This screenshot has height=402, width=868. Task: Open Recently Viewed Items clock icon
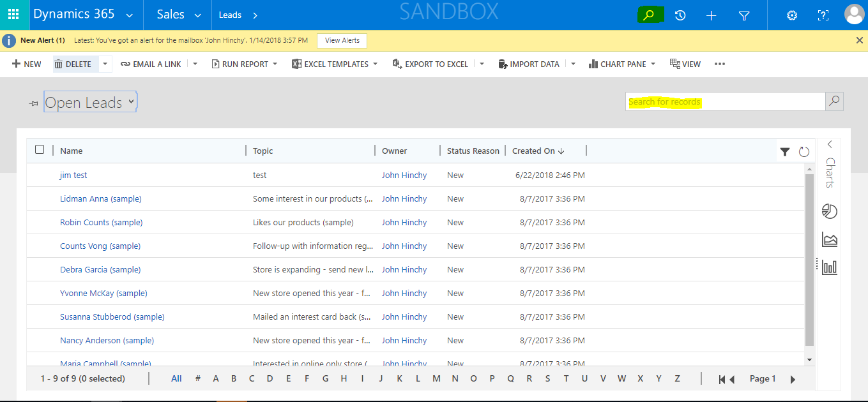click(x=680, y=14)
